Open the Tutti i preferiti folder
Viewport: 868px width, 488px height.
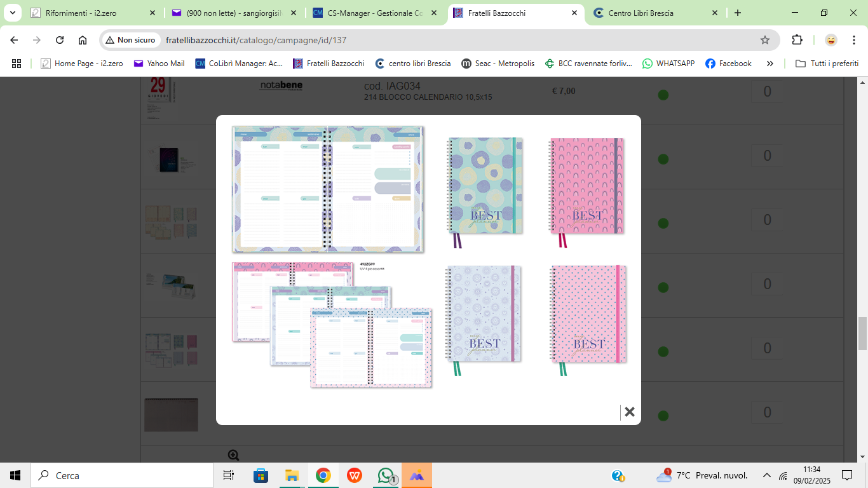(827, 64)
